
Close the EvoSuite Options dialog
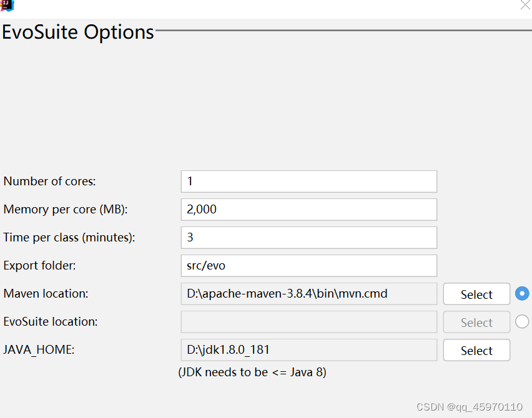pyautogui.click(x=526, y=5)
